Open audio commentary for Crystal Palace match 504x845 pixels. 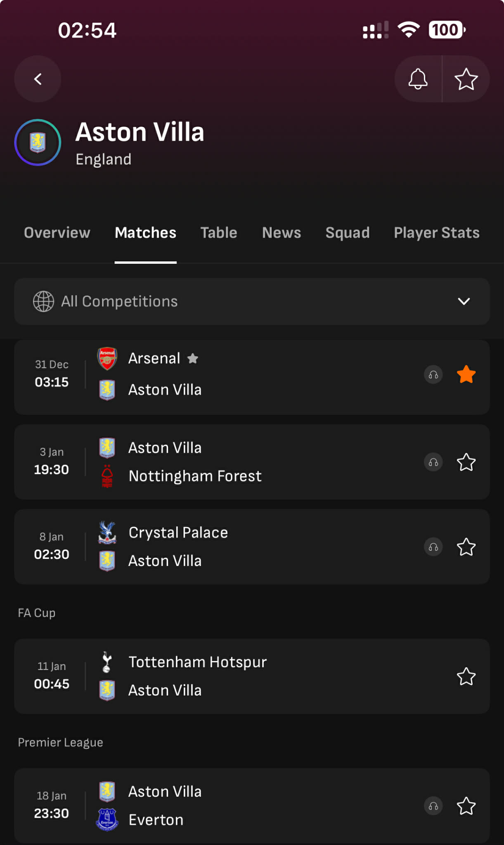tap(433, 547)
